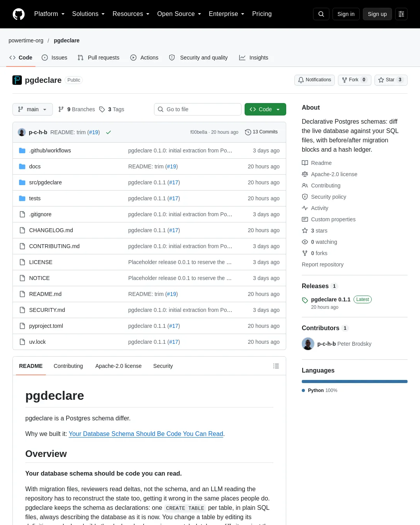
Task: Expand the Open Source dropdown
Action: [x=179, y=14]
